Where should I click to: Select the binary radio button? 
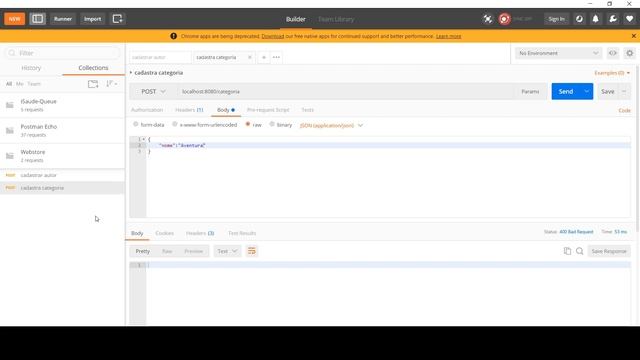272,124
